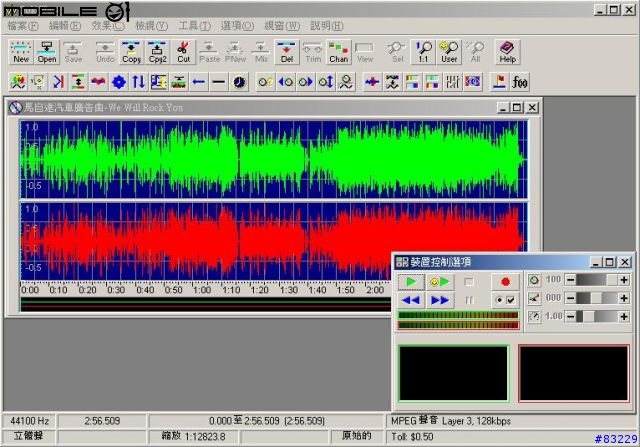Click the New file toolbar button
This screenshot has height=447, width=640.
pos(21,52)
